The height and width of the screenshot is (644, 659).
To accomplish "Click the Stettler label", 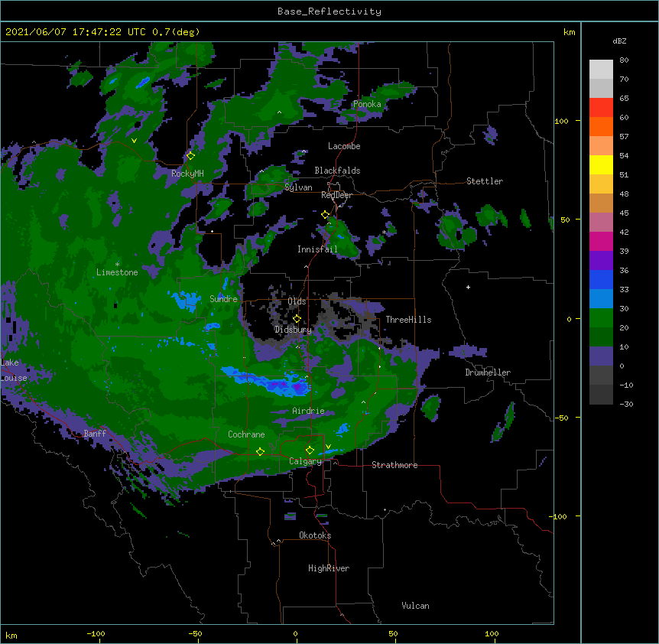I will point(485,181).
